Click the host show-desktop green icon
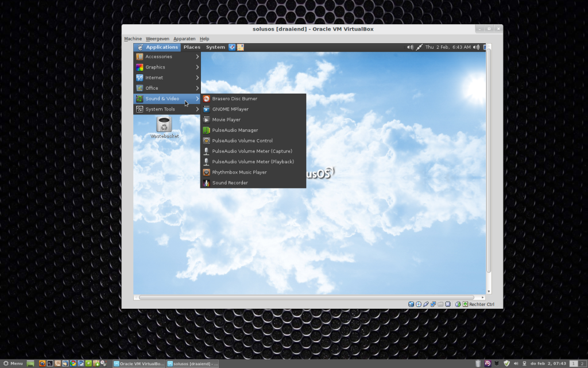This screenshot has width=588, height=368. click(30, 363)
